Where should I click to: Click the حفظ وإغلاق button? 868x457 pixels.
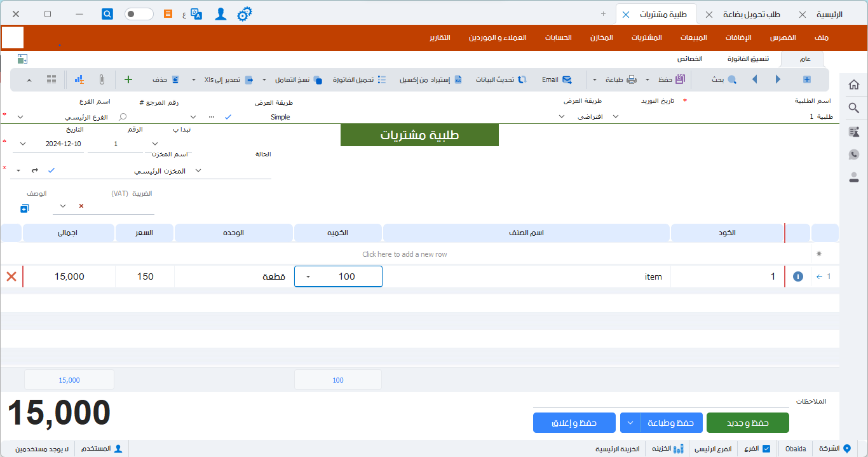574,423
